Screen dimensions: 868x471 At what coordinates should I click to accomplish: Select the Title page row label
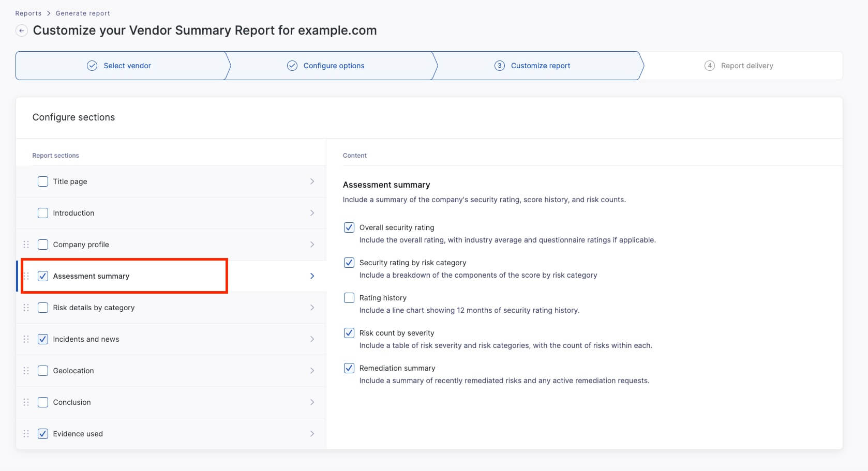click(x=70, y=181)
